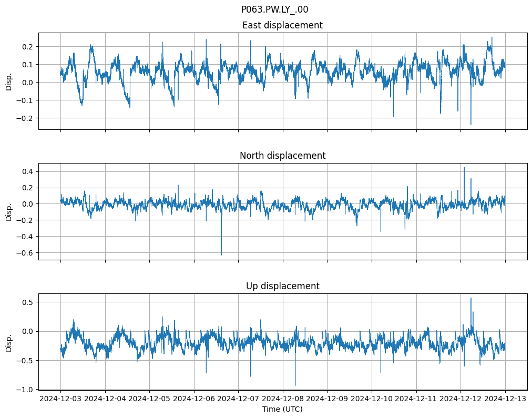The height and width of the screenshot is (418, 532).
Task: Select the 2024-12-06 date tick label
Action: point(194,399)
